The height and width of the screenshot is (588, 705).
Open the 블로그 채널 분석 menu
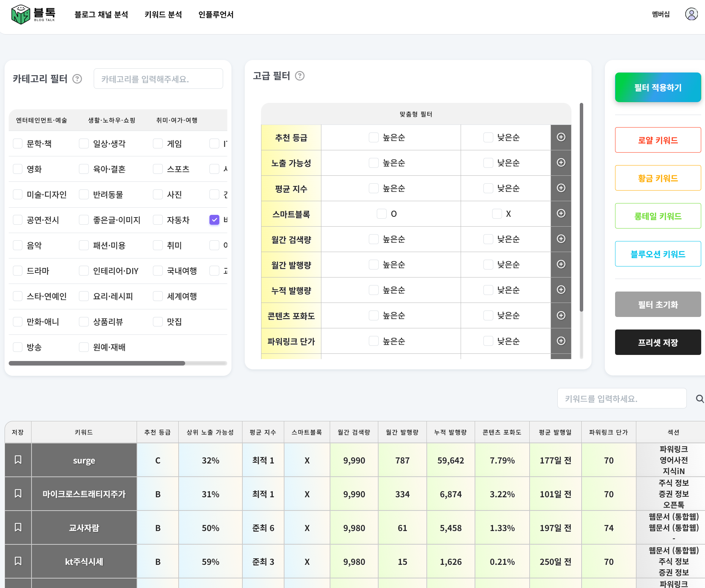pyautogui.click(x=101, y=14)
